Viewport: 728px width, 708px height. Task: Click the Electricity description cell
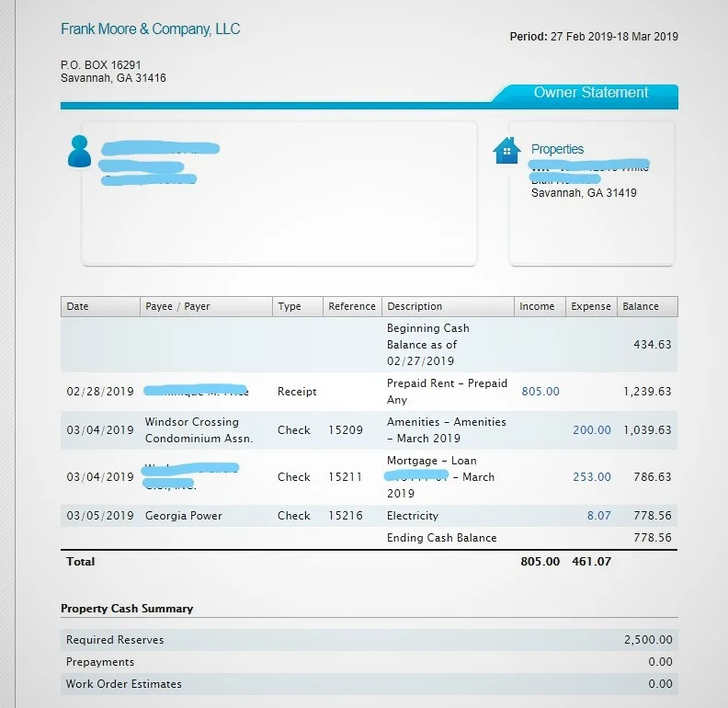point(413,516)
